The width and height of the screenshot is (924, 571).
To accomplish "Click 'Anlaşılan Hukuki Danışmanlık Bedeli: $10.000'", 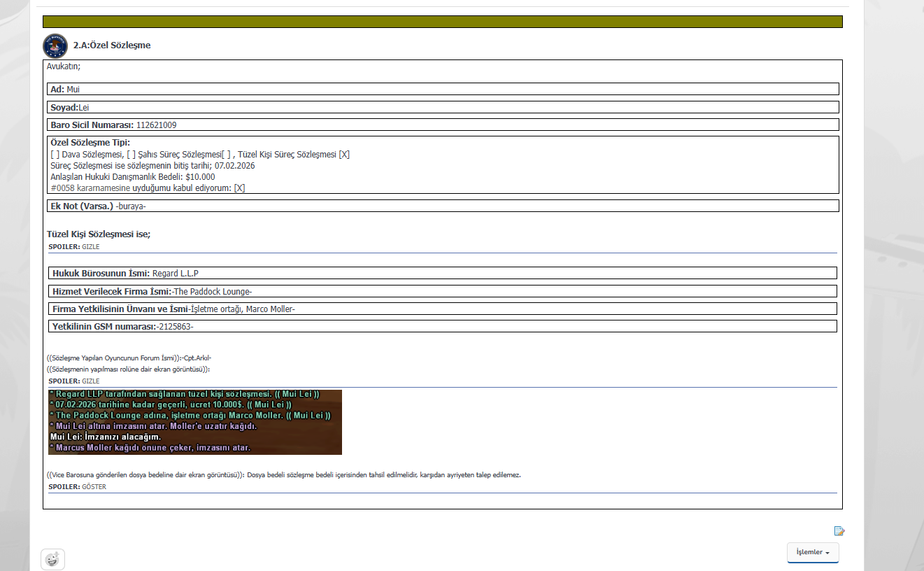I will point(133,177).
